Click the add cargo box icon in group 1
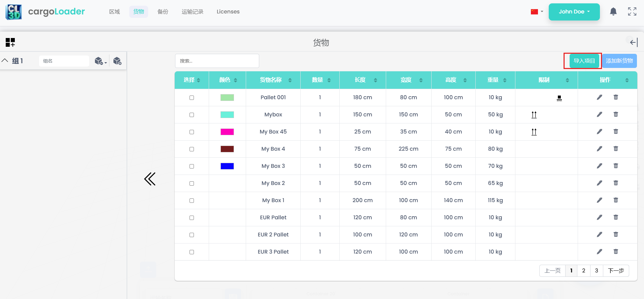 (117, 61)
